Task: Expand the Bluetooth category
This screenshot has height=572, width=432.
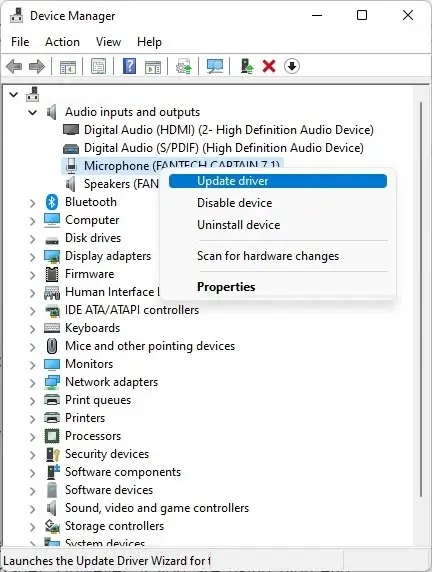Action: pos(32,203)
